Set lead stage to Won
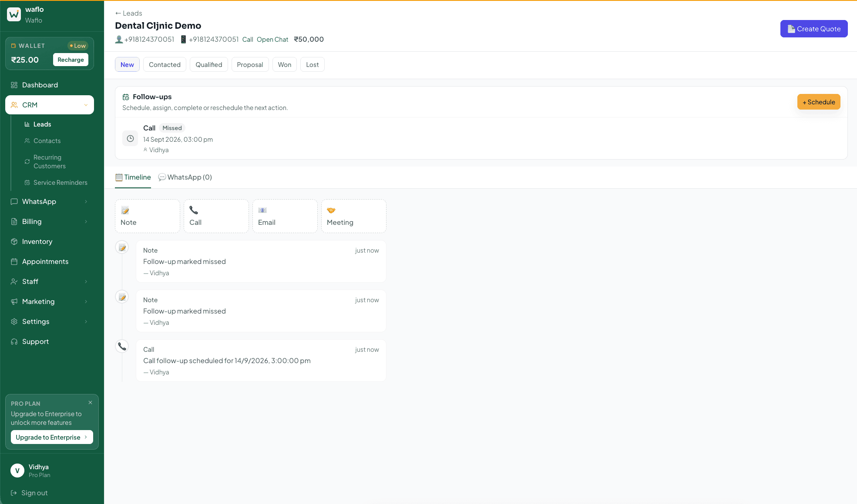 click(285, 64)
